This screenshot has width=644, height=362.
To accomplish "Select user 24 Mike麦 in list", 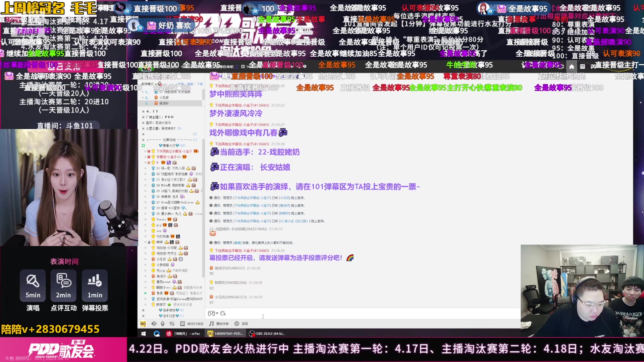I will click(x=173, y=185).
